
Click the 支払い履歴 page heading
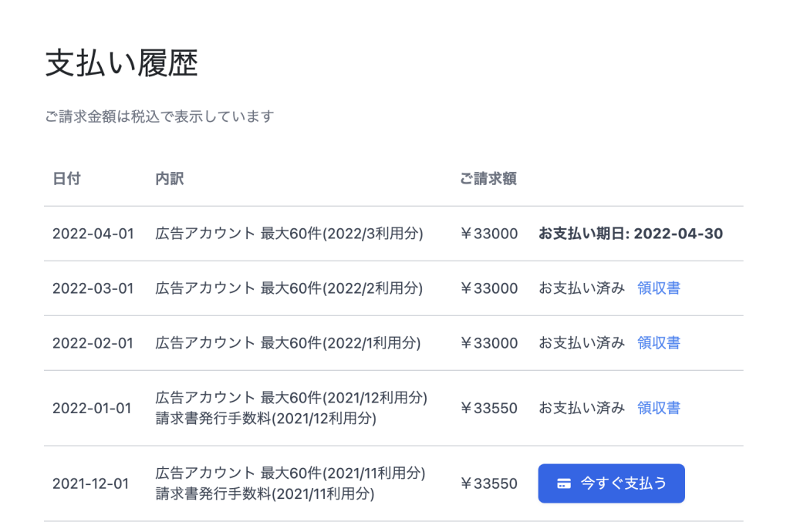click(x=121, y=63)
